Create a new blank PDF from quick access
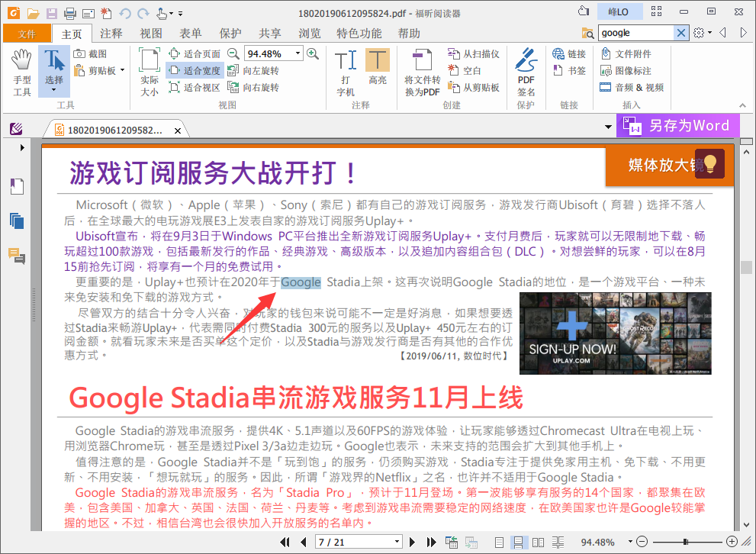The width and height of the screenshot is (756, 554). (x=106, y=14)
